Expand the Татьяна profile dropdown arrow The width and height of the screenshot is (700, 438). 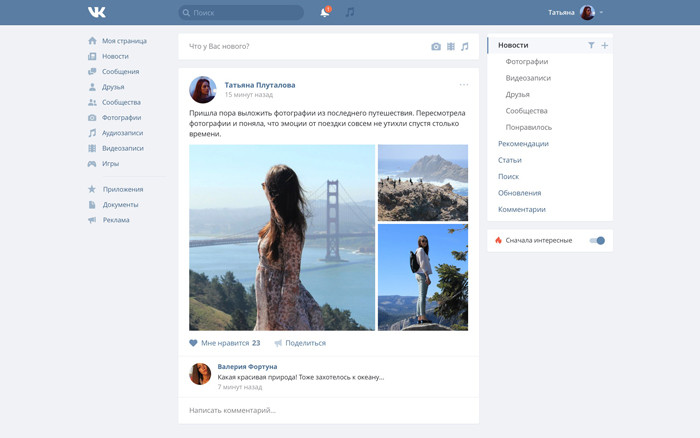pyautogui.click(x=602, y=13)
